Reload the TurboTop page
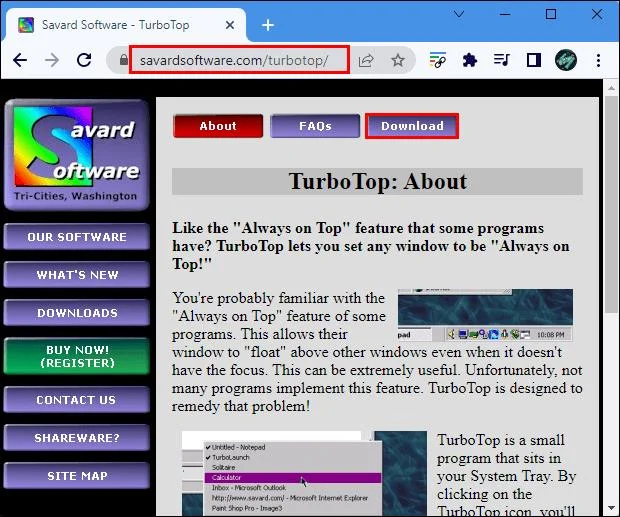 click(x=84, y=60)
